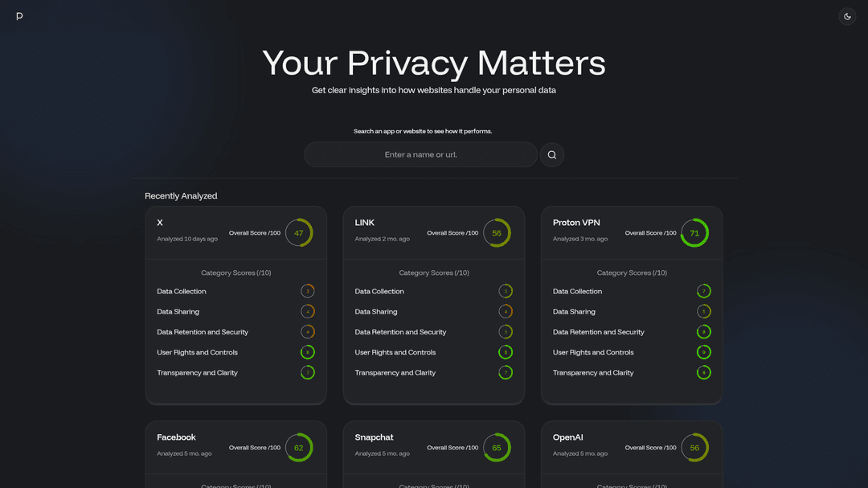868x488 pixels.
Task: Click X overall score ring 47
Action: pyautogui.click(x=299, y=232)
